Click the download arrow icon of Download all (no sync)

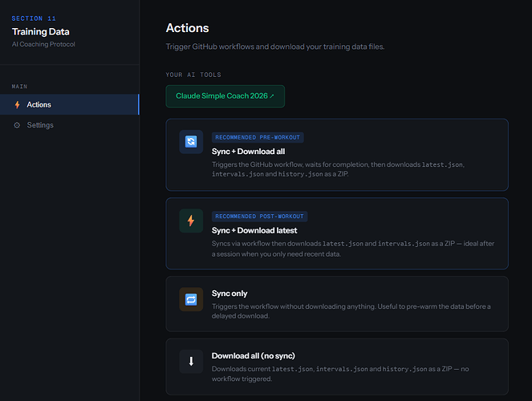point(191,362)
